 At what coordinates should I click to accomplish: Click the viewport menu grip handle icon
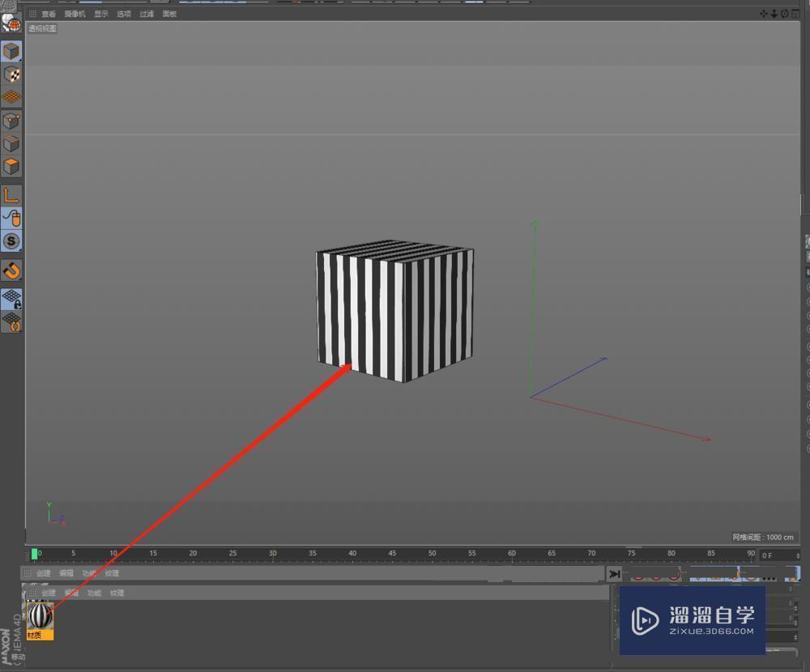pyautogui.click(x=32, y=14)
